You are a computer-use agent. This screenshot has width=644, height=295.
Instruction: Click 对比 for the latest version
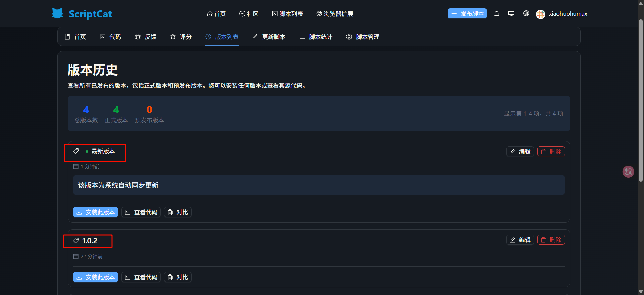pyautogui.click(x=178, y=212)
